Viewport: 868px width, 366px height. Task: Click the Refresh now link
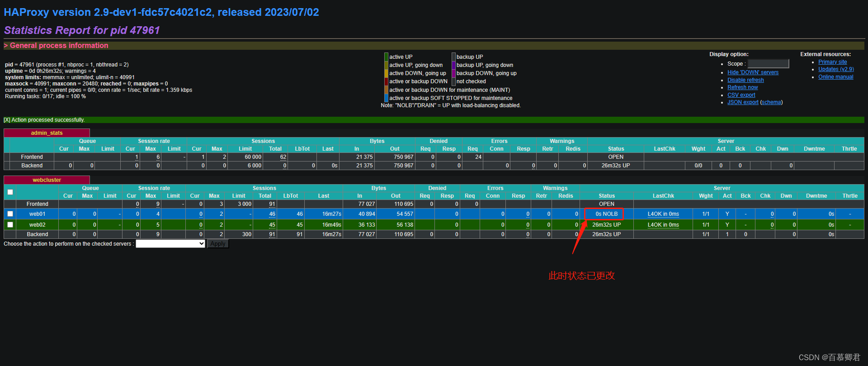[x=742, y=87]
